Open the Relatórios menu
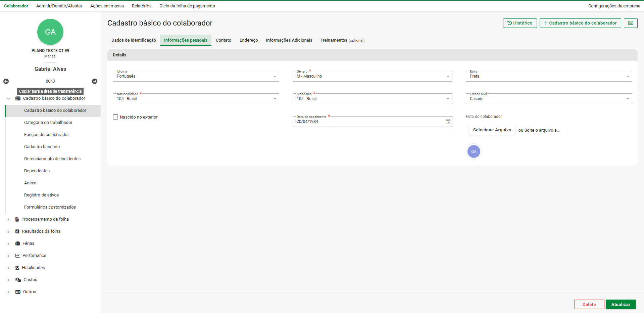 (141, 6)
